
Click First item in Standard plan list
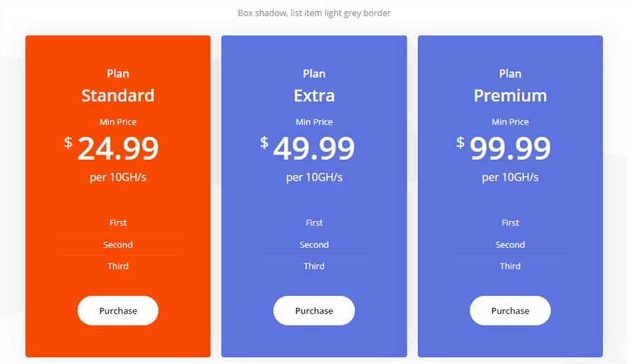pyautogui.click(x=118, y=223)
